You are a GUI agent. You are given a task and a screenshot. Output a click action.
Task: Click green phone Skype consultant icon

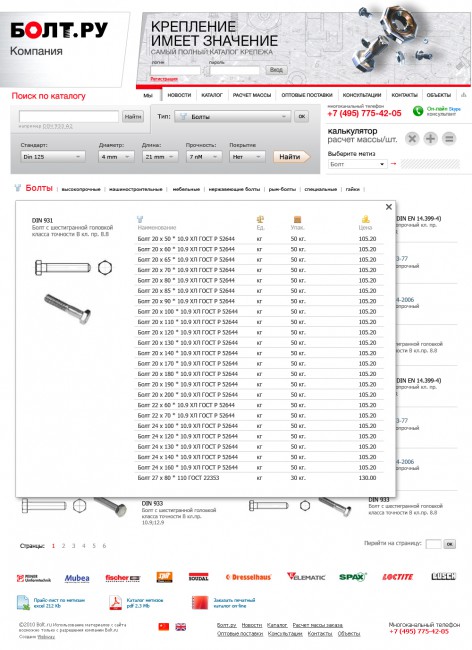coord(418,111)
